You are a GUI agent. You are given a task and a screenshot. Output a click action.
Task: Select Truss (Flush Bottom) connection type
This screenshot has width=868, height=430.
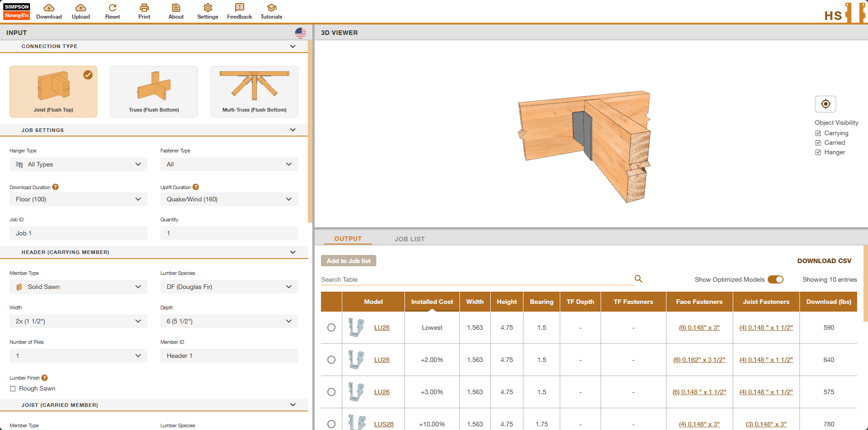pyautogui.click(x=154, y=92)
